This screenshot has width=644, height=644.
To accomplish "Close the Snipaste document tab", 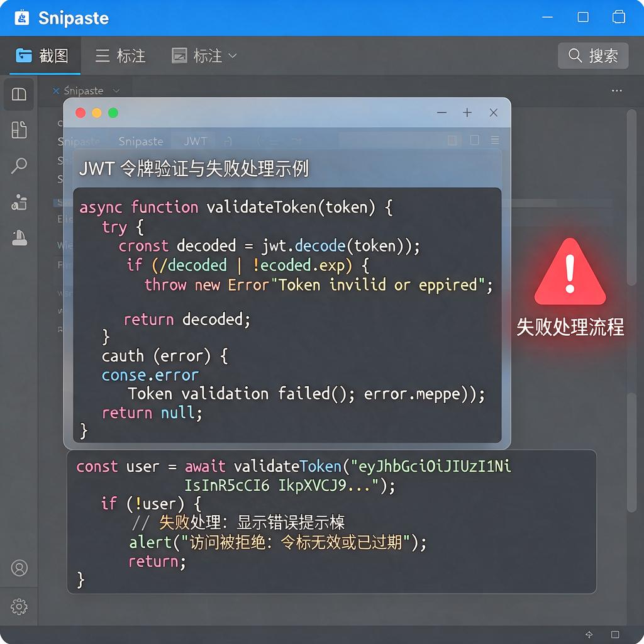I will coord(56,91).
